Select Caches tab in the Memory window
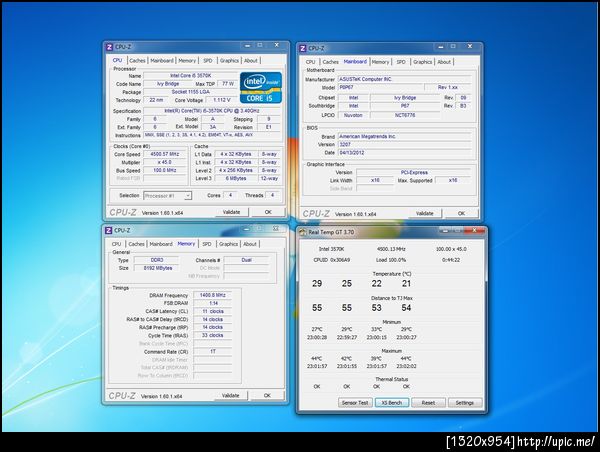 tap(137, 244)
